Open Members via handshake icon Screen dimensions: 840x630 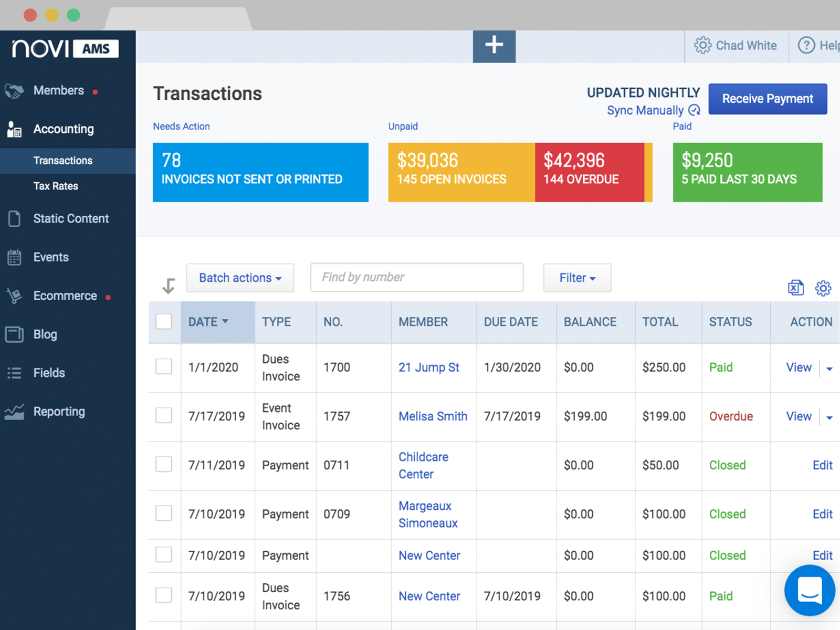pos(14,91)
